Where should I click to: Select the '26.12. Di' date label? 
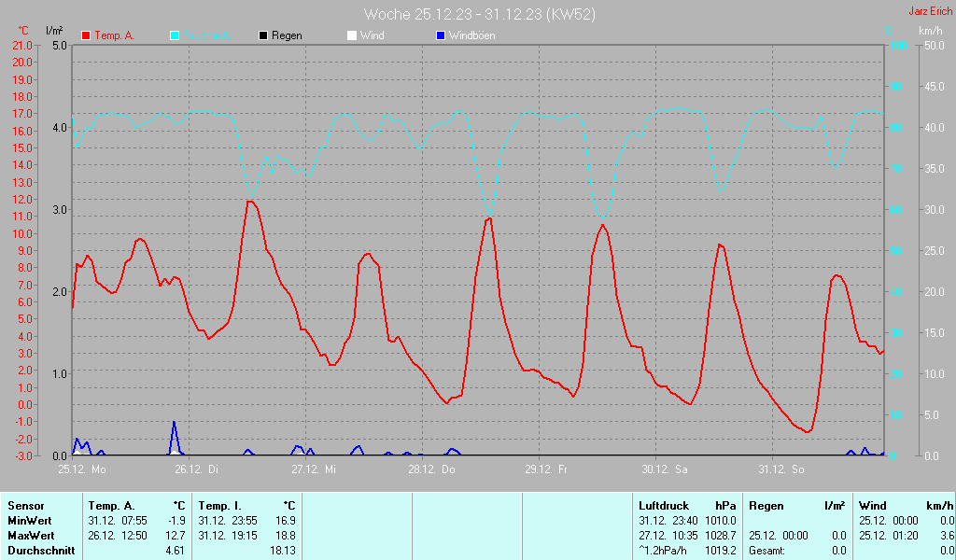(x=197, y=469)
